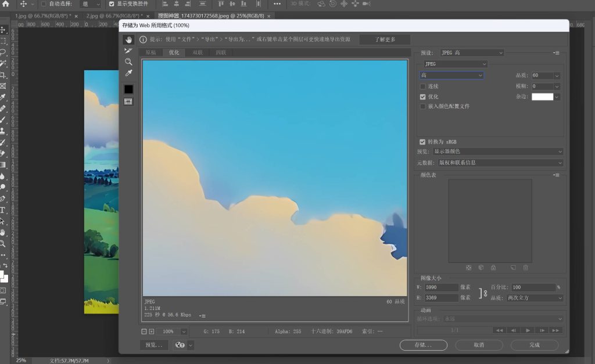Uncheck the 优化 (Optimized) checkbox

[423, 96]
